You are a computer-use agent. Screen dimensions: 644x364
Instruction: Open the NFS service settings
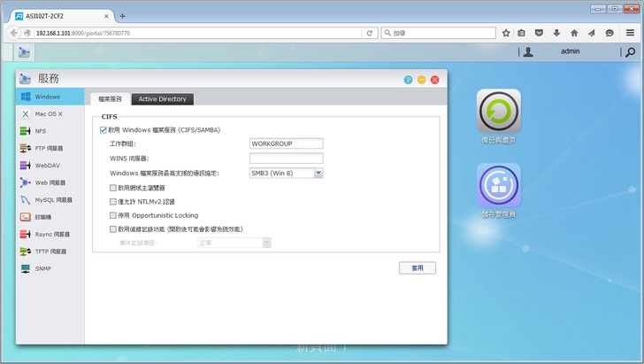pyautogui.click(x=41, y=131)
